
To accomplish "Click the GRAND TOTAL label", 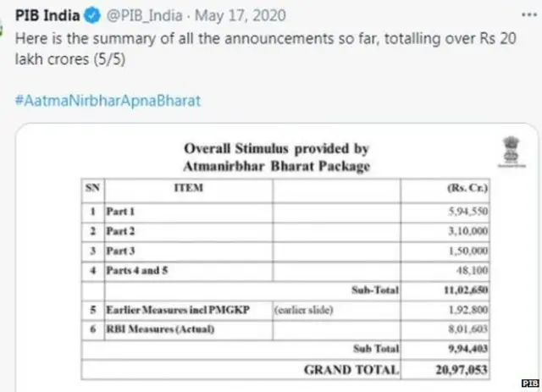I will click(x=351, y=370).
